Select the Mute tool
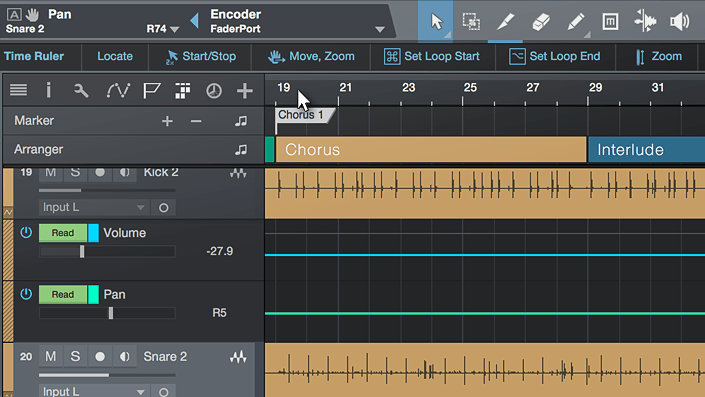This screenshot has height=397, width=705. tap(610, 22)
